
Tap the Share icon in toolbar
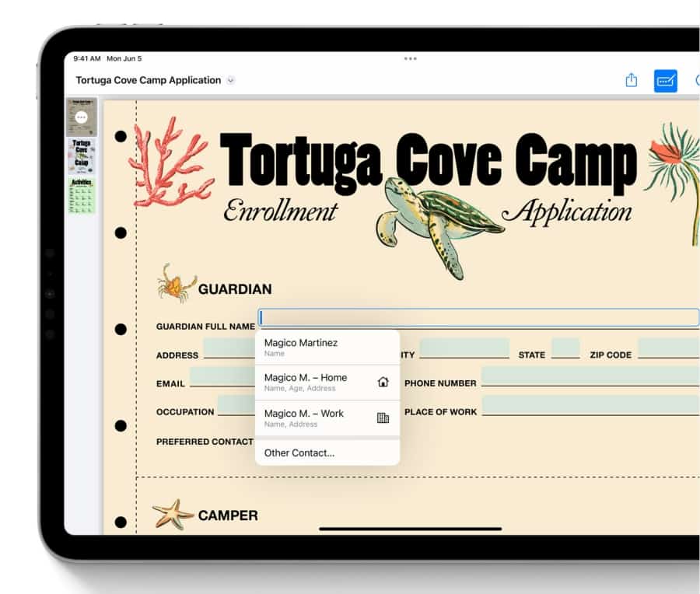[x=632, y=81]
